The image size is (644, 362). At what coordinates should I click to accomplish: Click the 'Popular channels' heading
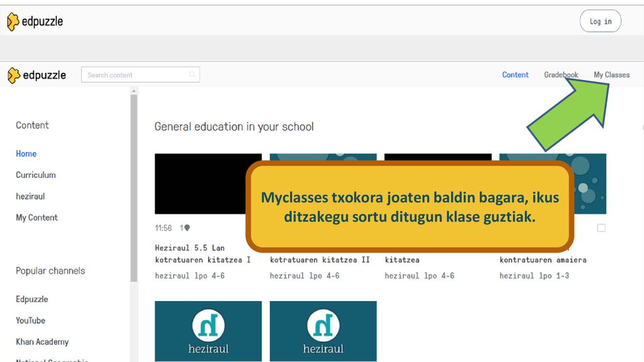pyautogui.click(x=50, y=271)
